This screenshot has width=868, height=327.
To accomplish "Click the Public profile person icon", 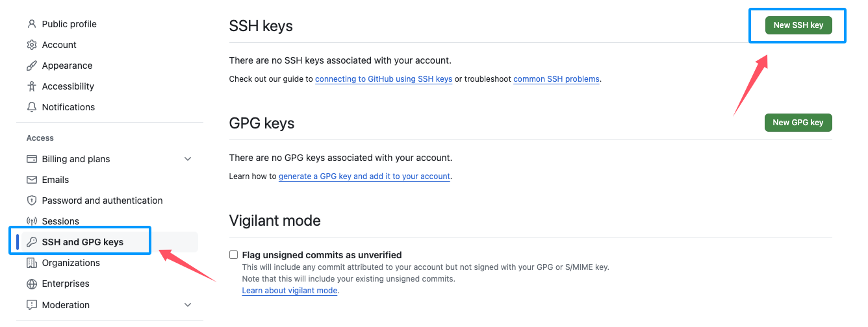I will click(31, 24).
